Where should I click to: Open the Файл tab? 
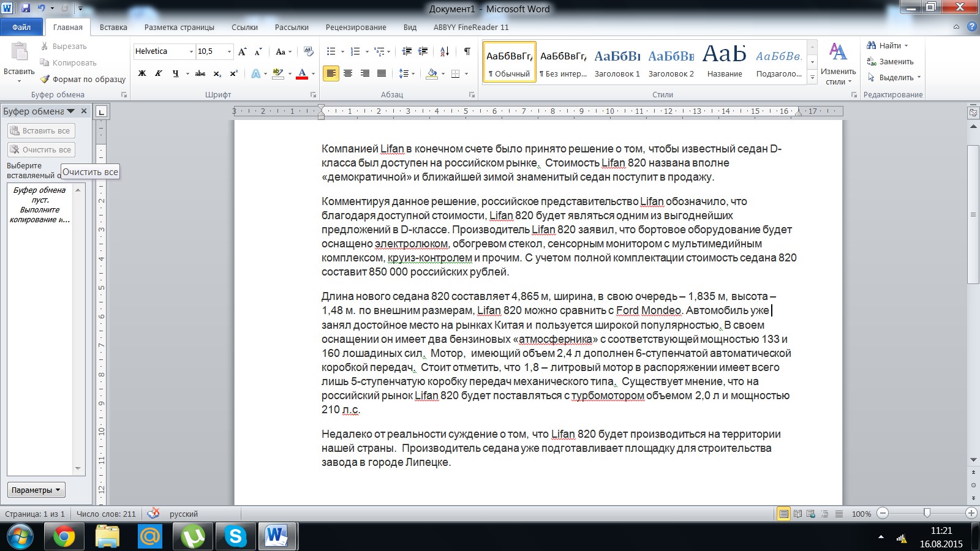tap(21, 27)
